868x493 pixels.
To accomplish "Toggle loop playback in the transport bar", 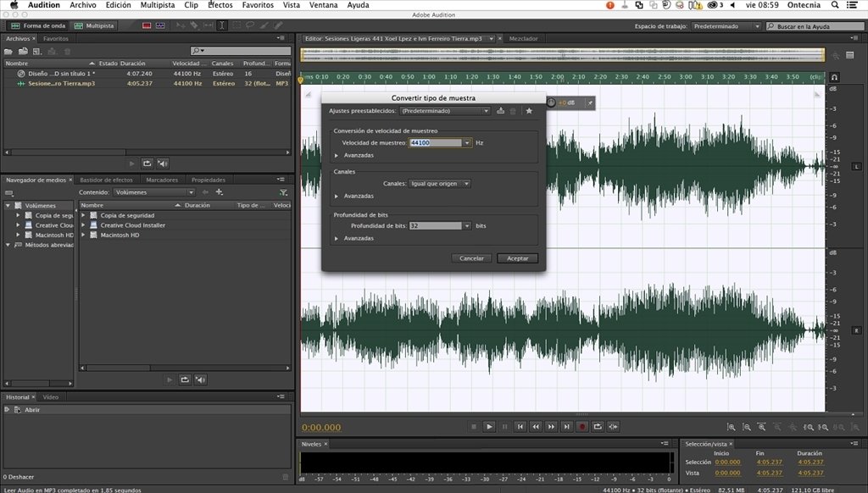I will tap(598, 427).
